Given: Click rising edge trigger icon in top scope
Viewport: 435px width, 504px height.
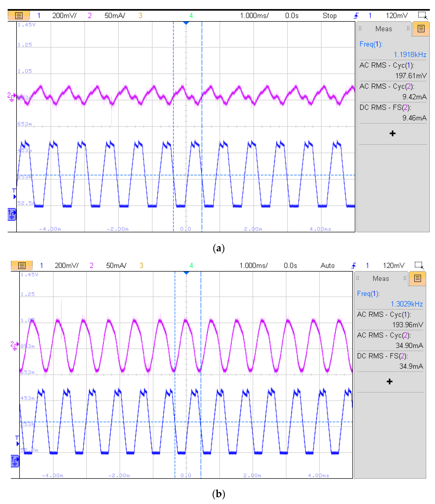Looking at the screenshot, I should point(356,16).
